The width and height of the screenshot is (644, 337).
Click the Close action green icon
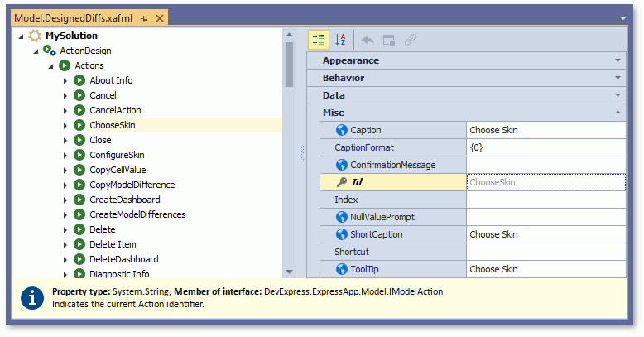79,140
